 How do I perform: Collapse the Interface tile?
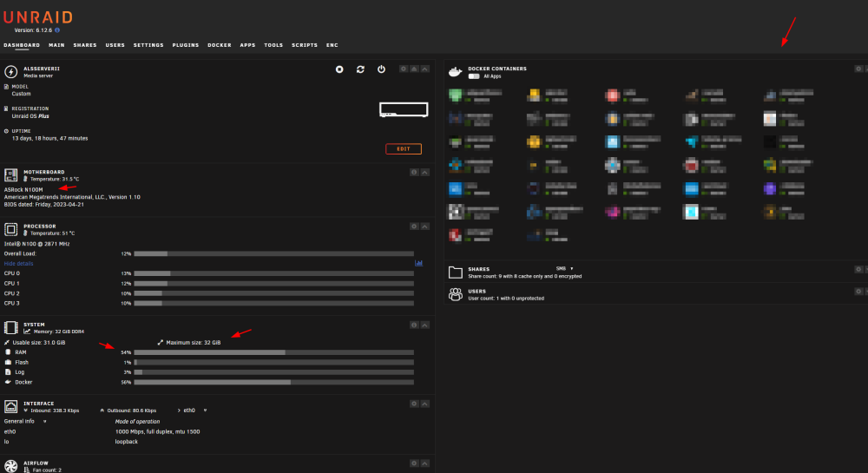424,404
